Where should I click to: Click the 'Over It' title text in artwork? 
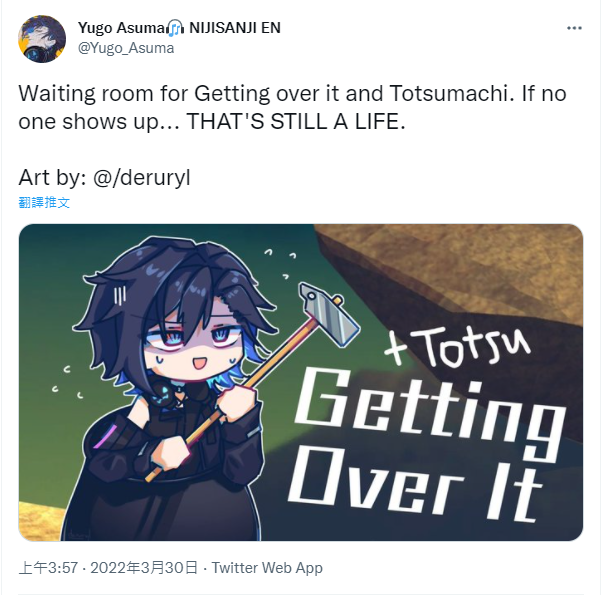pos(416,489)
